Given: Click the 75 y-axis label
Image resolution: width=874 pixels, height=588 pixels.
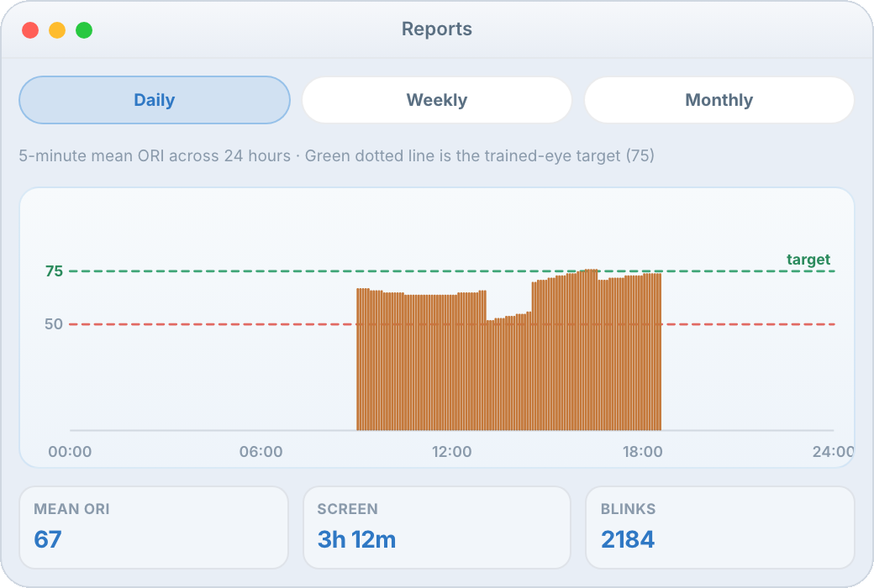Looking at the screenshot, I should 54,270.
